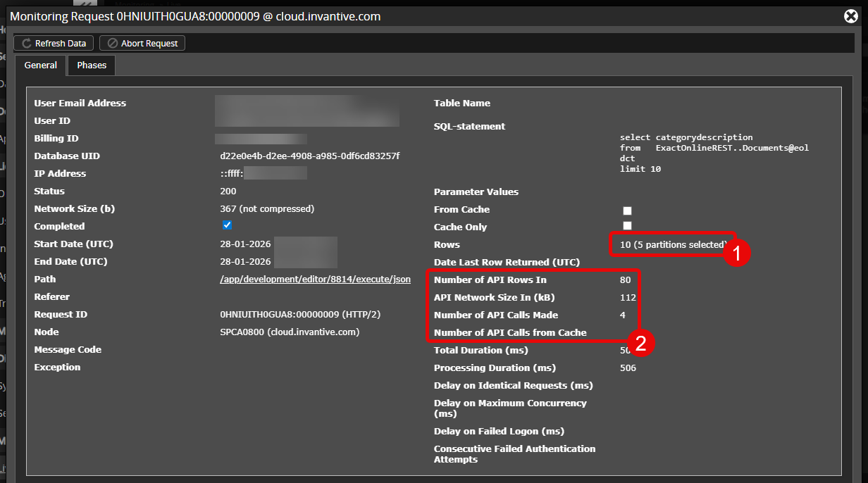This screenshot has height=483, width=868.
Task: Enable the From Cache checkbox
Action: [x=627, y=211]
